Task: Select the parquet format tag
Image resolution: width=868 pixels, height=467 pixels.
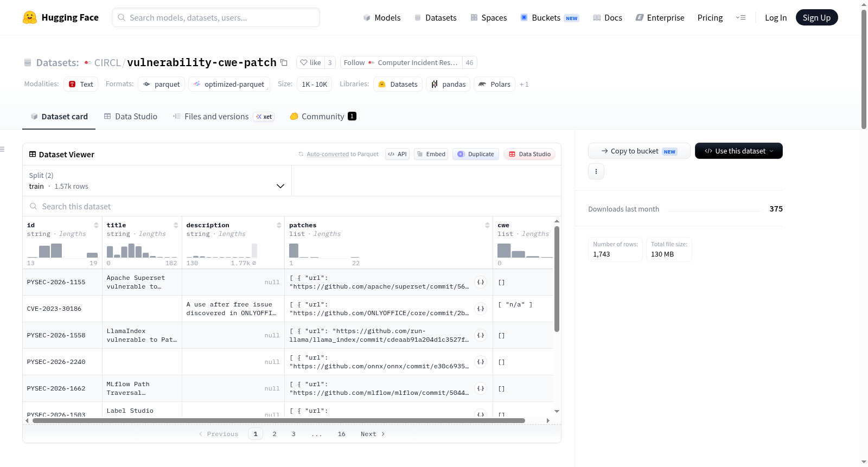Action: [162, 84]
